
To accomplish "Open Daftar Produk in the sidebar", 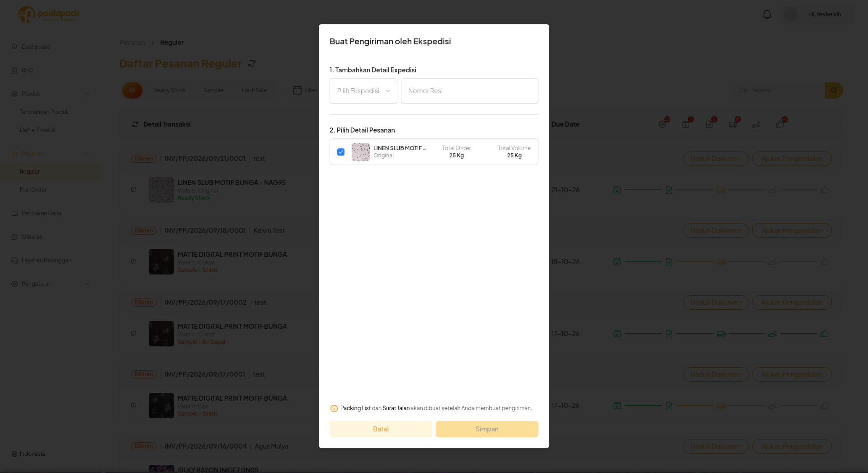I will coord(38,130).
